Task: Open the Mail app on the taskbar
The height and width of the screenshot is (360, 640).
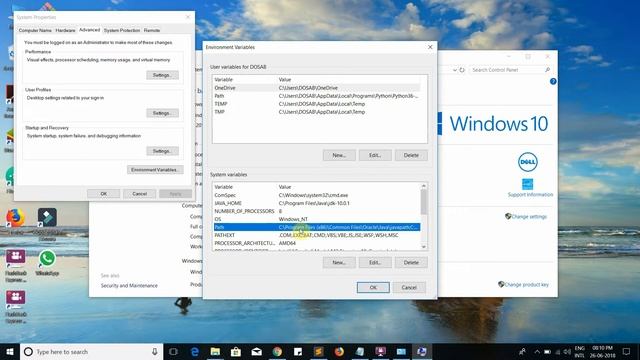Action: click(256, 351)
